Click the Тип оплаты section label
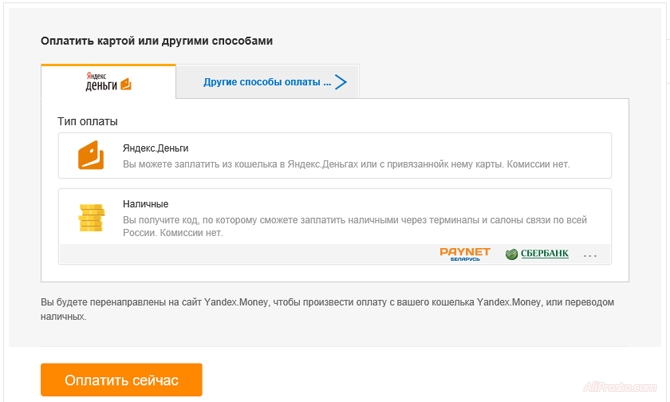Image resolution: width=670 pixels, height=402 pixels. (88, 121)
